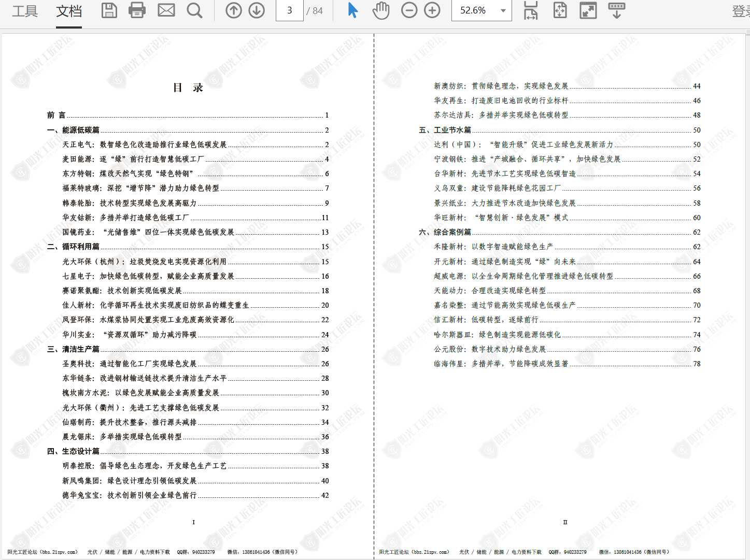Zoom in with plus icon
750x560 pixels.
[x=432, y=10]
